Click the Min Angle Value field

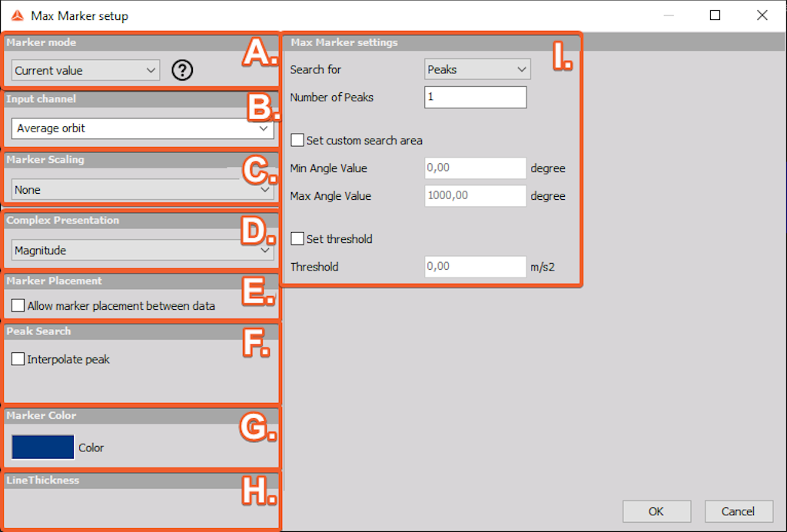click(x=475, y=168)
